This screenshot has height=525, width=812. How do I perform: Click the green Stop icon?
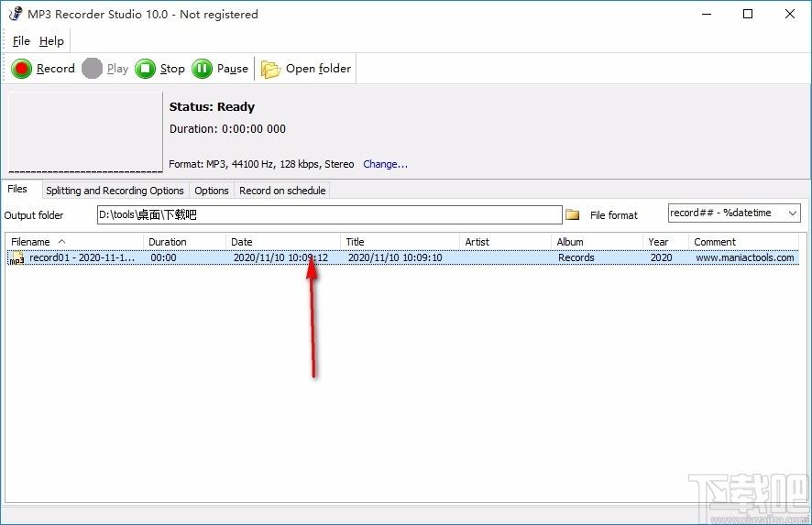click(x=145, y=69)
